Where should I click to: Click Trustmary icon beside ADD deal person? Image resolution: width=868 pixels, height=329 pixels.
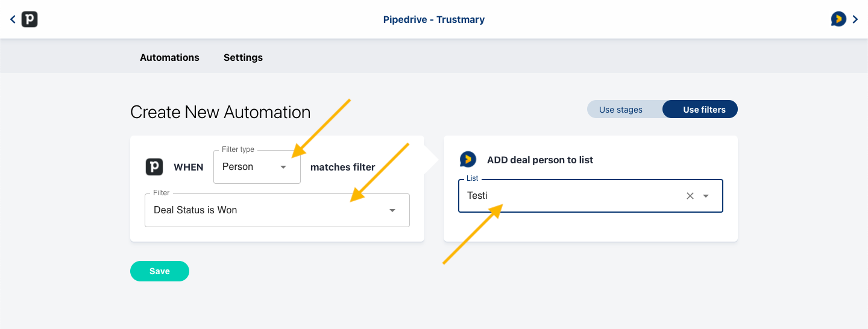(x=468, y=160)
